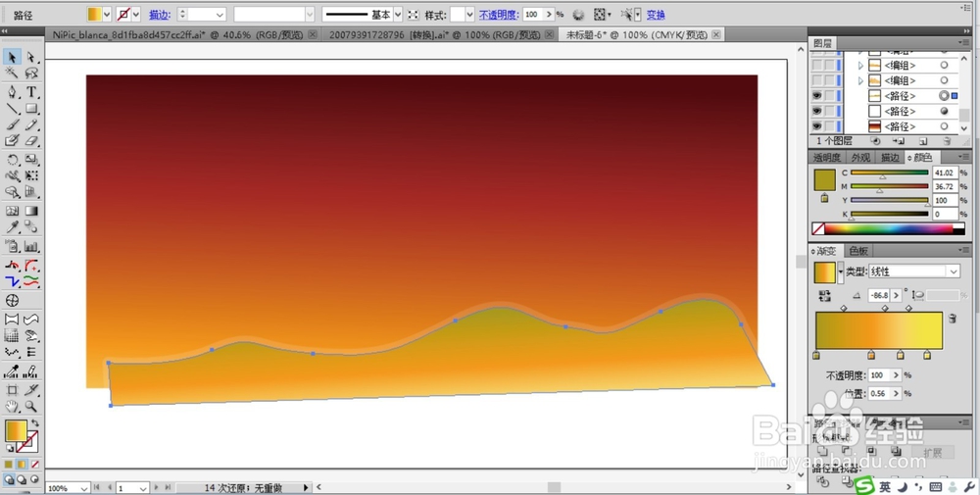This screenshot has width=980, height=495.
Task: Swap fill and stroke arrow icon
Action: pos(35,423)
